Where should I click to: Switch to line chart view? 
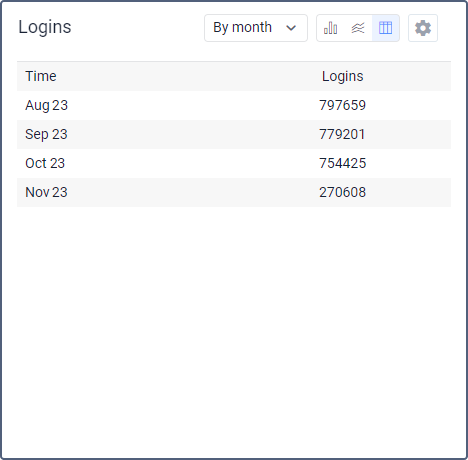(358, 28)
